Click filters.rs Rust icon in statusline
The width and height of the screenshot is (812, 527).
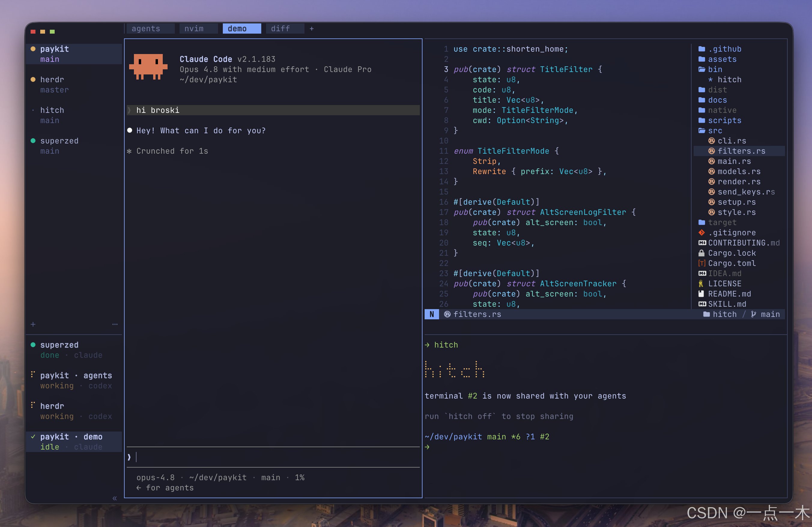tap(447, 314)
